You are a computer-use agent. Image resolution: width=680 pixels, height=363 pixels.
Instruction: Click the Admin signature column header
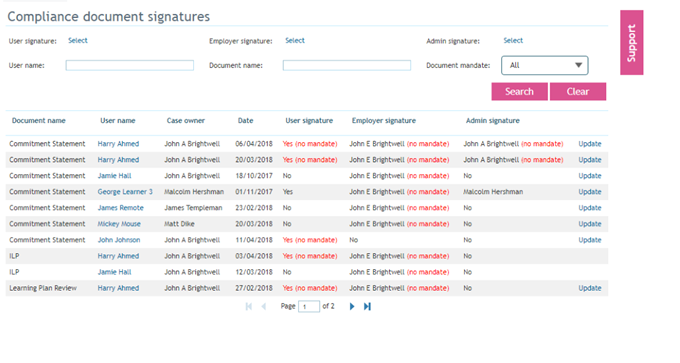[493, 121]
